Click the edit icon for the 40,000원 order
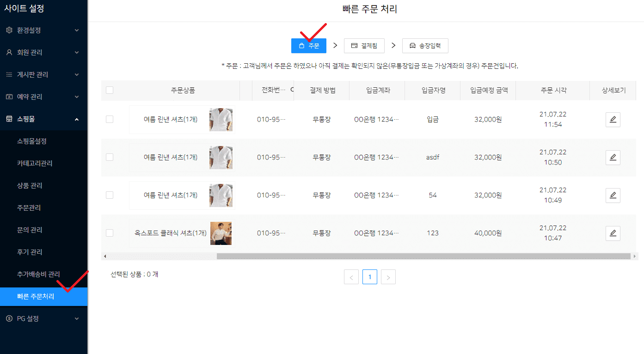Screen dimensions: 644x354 click(x=613, y=233)
